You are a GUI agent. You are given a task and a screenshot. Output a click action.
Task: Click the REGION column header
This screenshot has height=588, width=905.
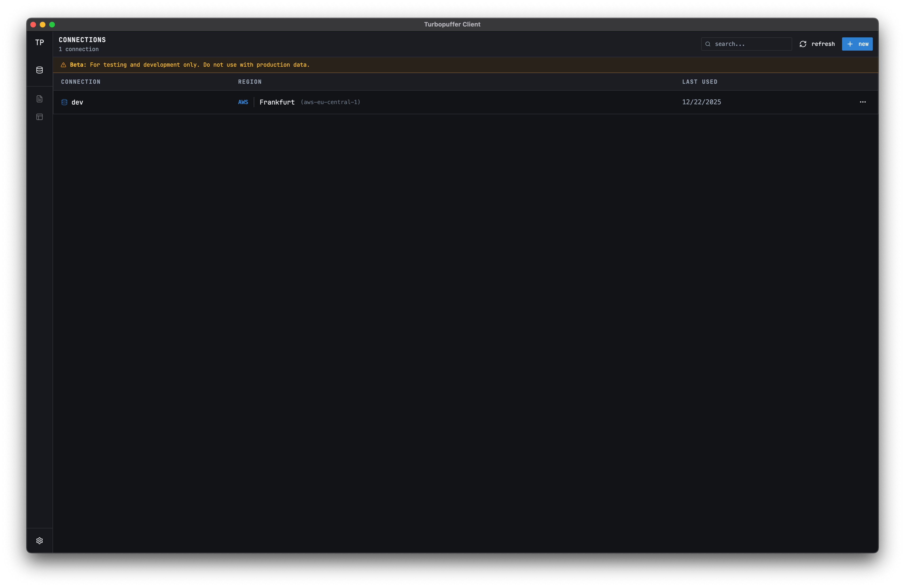(x=250, y=82)
